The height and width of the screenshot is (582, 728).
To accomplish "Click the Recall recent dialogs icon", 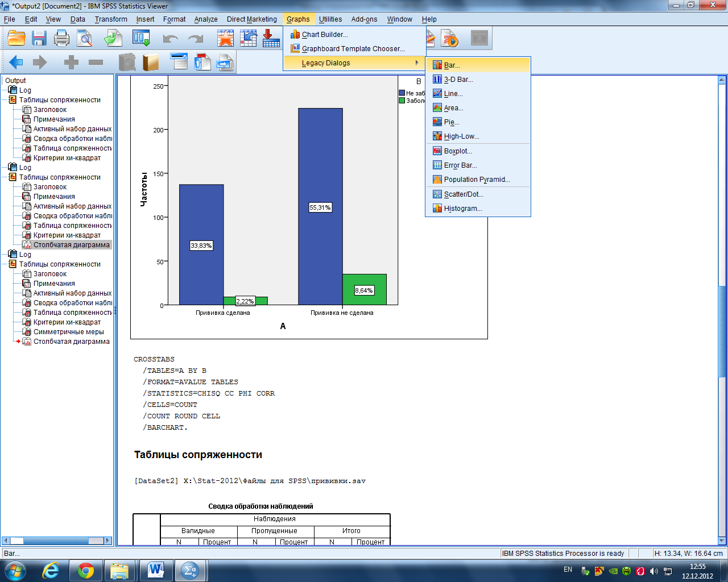I will pyautogui.click(x=141, y=38).
